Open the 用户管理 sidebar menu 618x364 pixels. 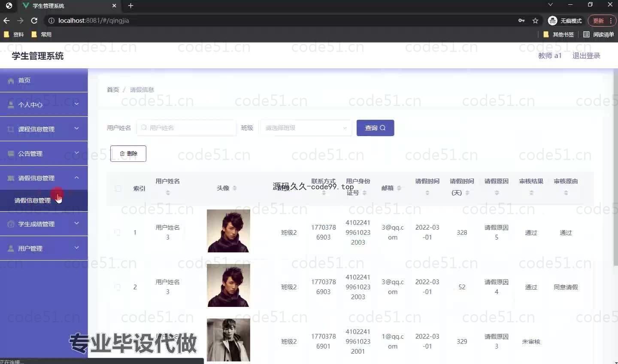pyautogui.click(x=44, y=249)
